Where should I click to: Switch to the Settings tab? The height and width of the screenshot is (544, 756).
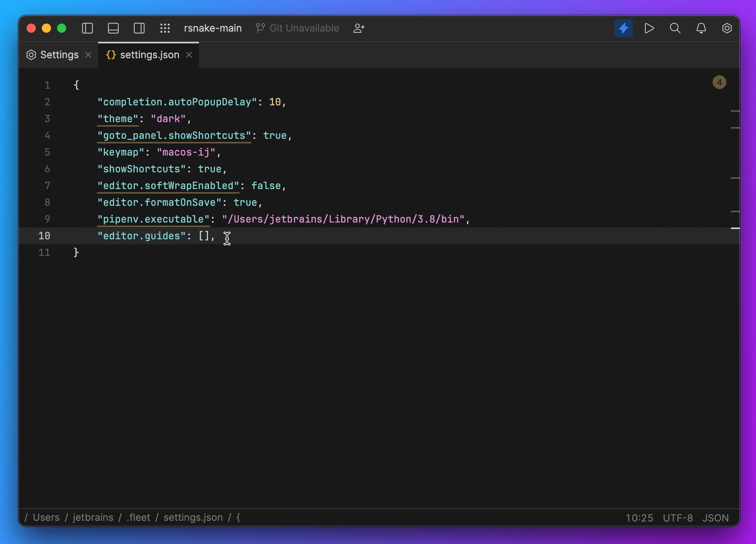tap(60, 55)
